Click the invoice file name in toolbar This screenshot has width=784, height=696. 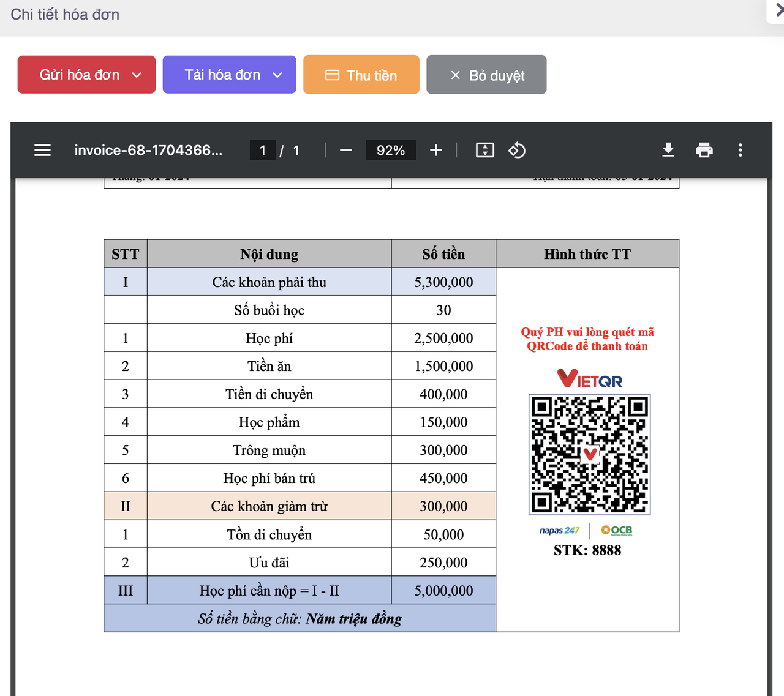coord(148,151)
